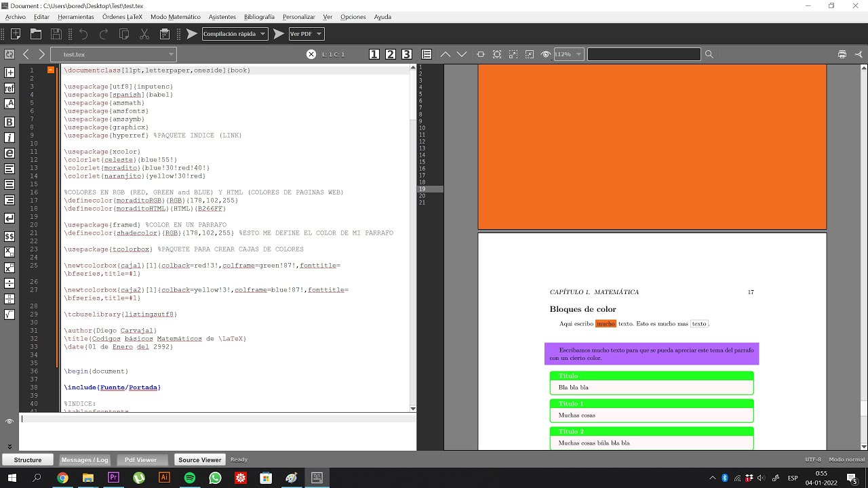Open the Órdenes LaTeX menu
This screenshot has height=488, width=868.
(123, 17)
